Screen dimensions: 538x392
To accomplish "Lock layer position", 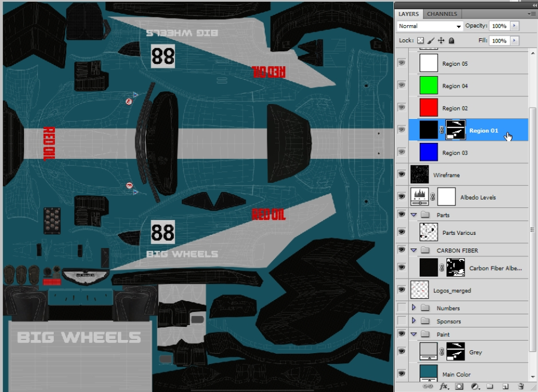I will click(x=441, y=41).
